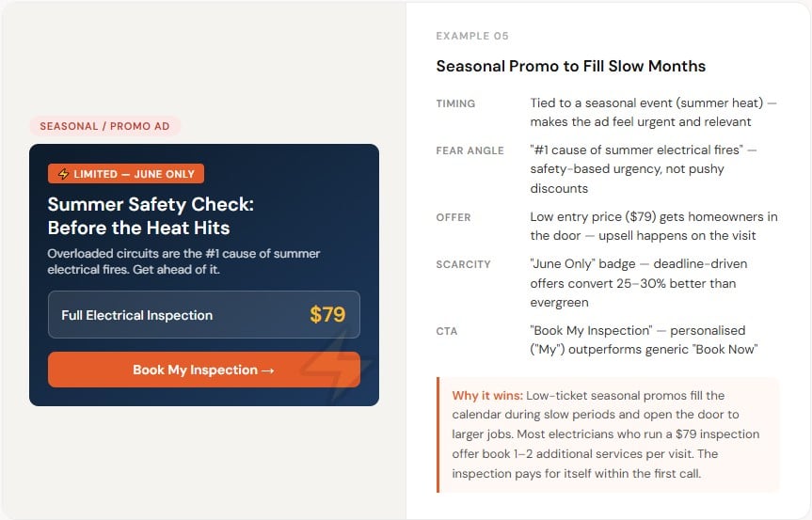This screenshot has height=520, width=812.
Task: Click the lightning bolt icon in June Only badge
Action: click(x=63, y=174)
